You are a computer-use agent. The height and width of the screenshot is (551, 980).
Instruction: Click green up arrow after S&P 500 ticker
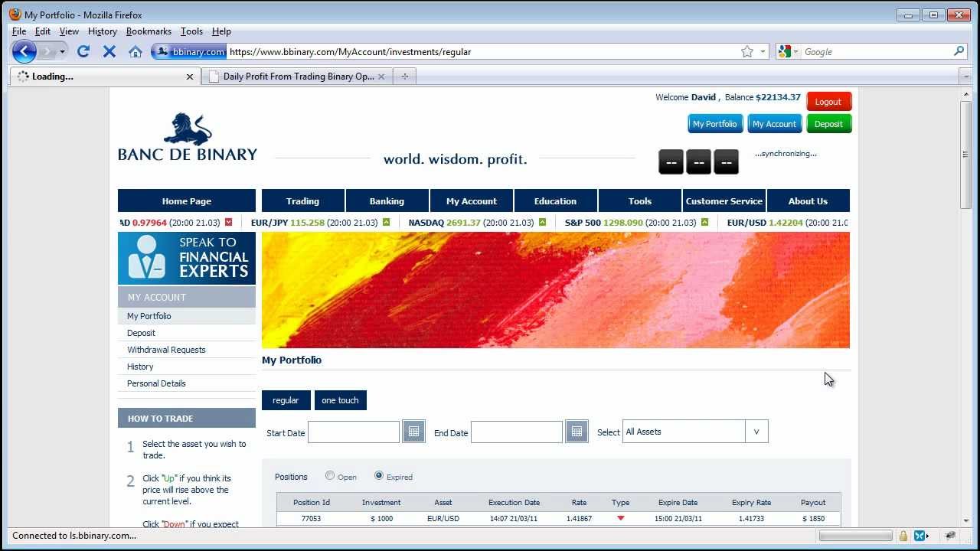pos(704,223)
